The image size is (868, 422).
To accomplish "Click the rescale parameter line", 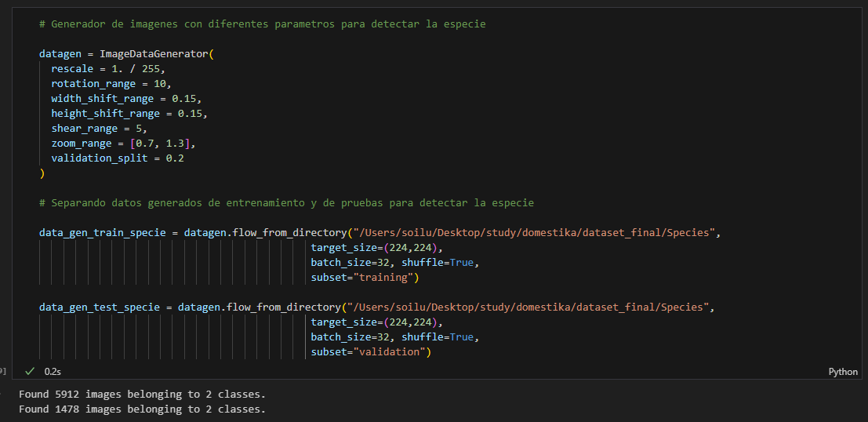I will 107,69.
